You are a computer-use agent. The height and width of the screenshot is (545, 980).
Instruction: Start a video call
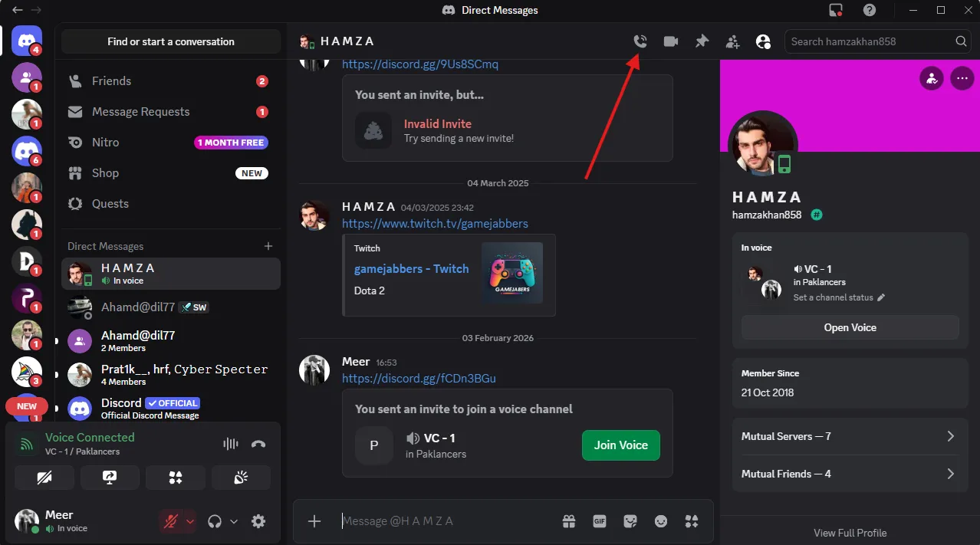(671, 41)
